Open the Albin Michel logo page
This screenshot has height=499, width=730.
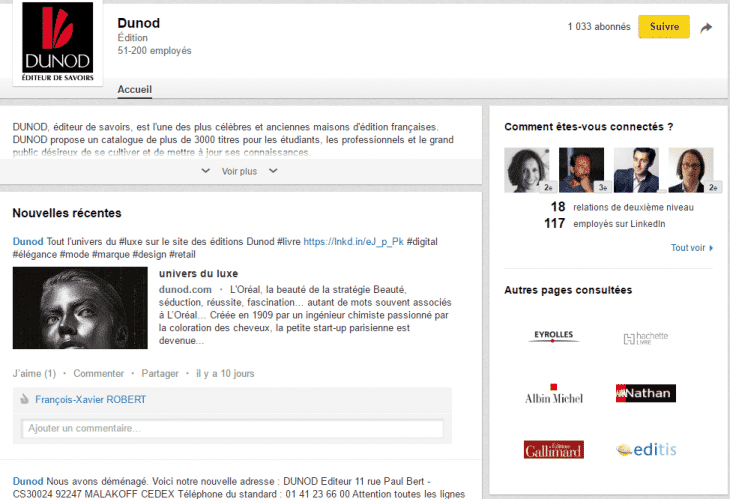[554, 394]
